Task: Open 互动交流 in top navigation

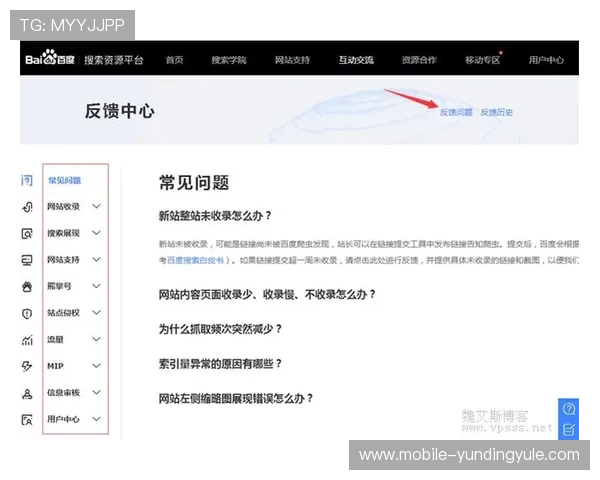Action: pos(356,60)
